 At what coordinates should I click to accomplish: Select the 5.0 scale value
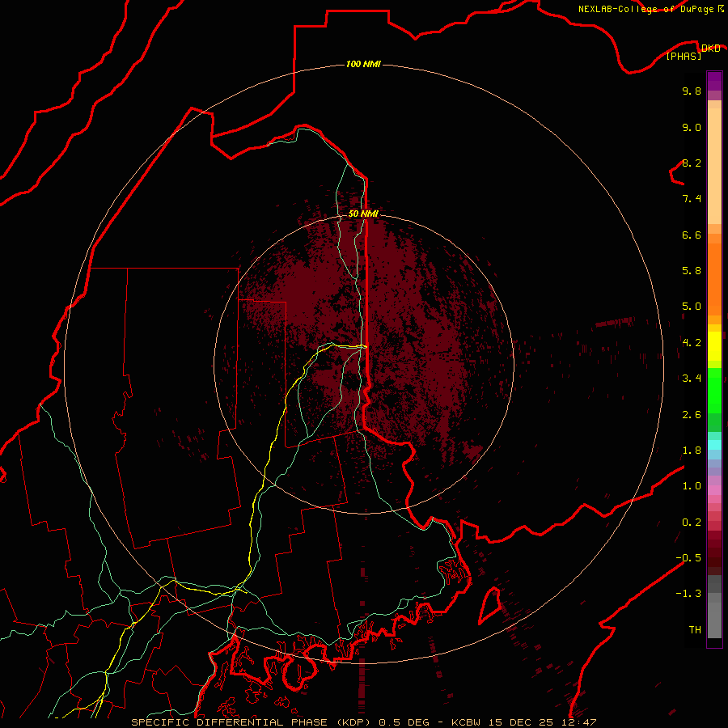(692, 307)
